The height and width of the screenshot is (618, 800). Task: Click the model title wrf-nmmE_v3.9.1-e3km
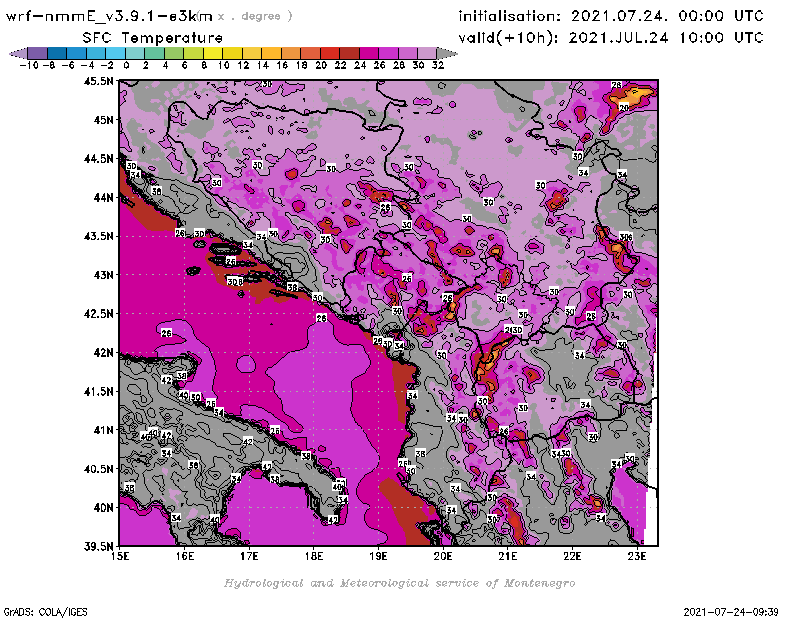tap(109, 16)
